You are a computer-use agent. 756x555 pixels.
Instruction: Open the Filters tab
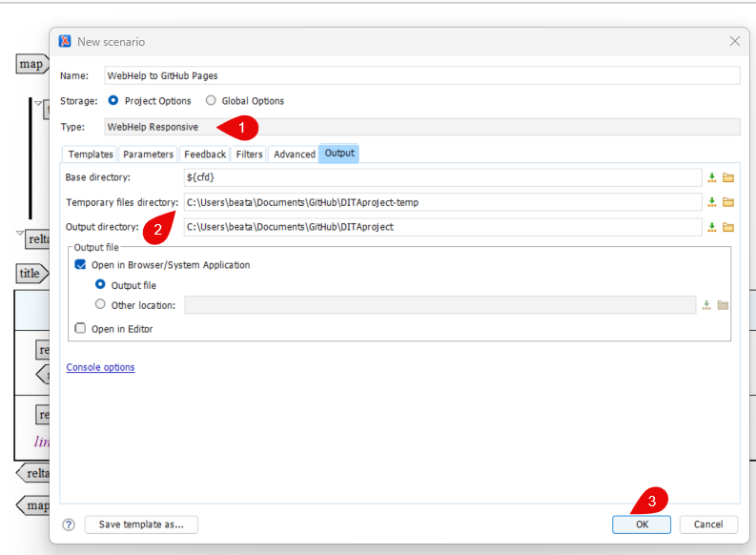249,154
